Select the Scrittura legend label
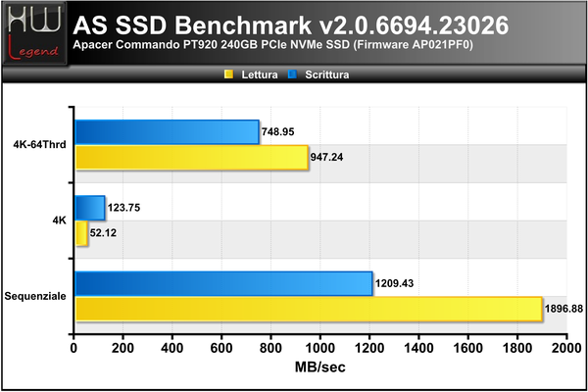 pos(327,74)
